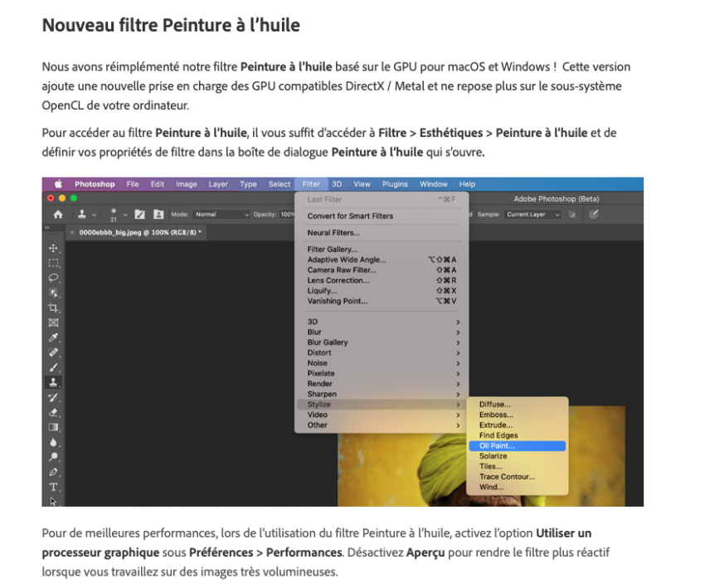Select the Pen tool
705x588 pixels.
pyautogui.click(x=54, y=472)
